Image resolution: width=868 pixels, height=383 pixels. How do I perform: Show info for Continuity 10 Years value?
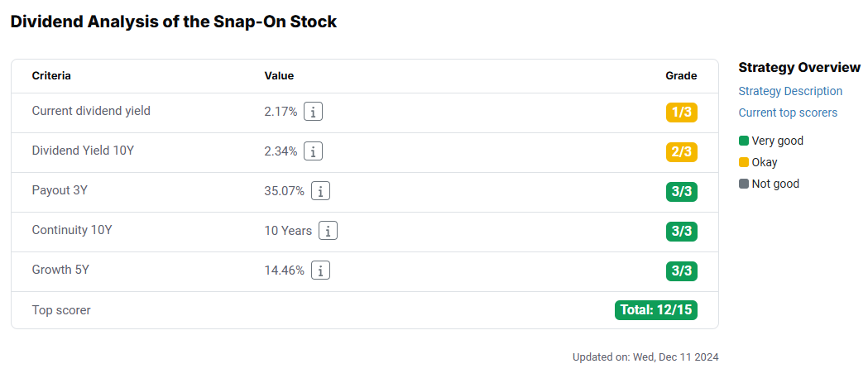328,232
